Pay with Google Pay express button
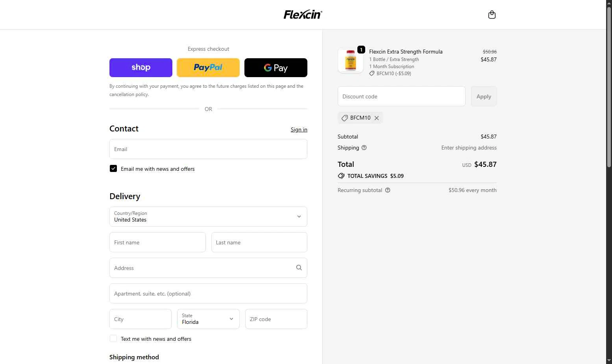 pyautogui.click(x=276, y=68)
